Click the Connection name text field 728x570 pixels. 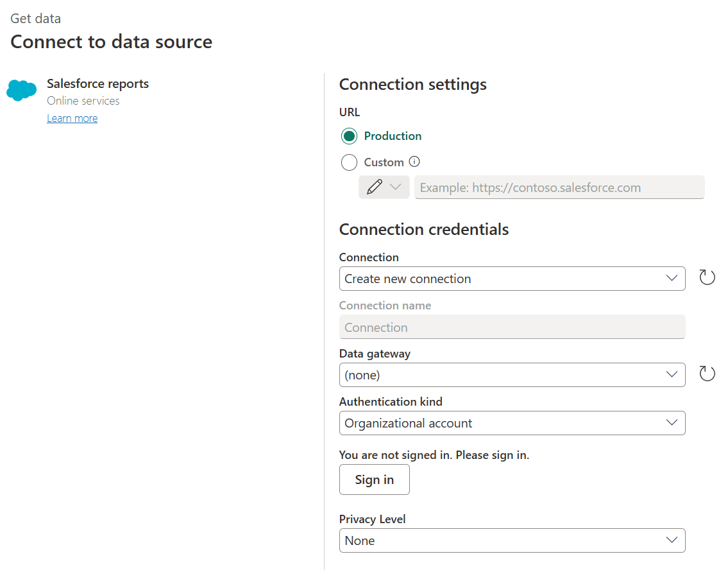[511, 327]
